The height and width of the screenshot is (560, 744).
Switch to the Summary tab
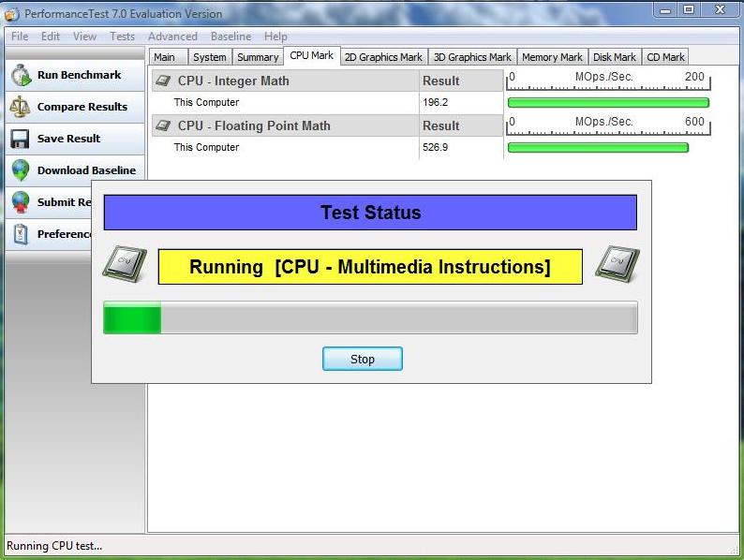click(x=258, y=57)
